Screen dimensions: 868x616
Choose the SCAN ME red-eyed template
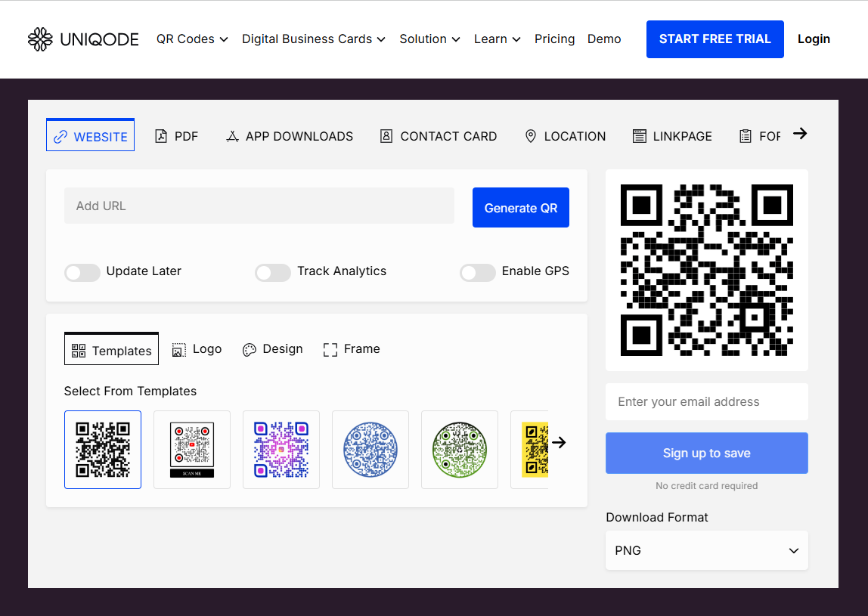pos(192,450)
